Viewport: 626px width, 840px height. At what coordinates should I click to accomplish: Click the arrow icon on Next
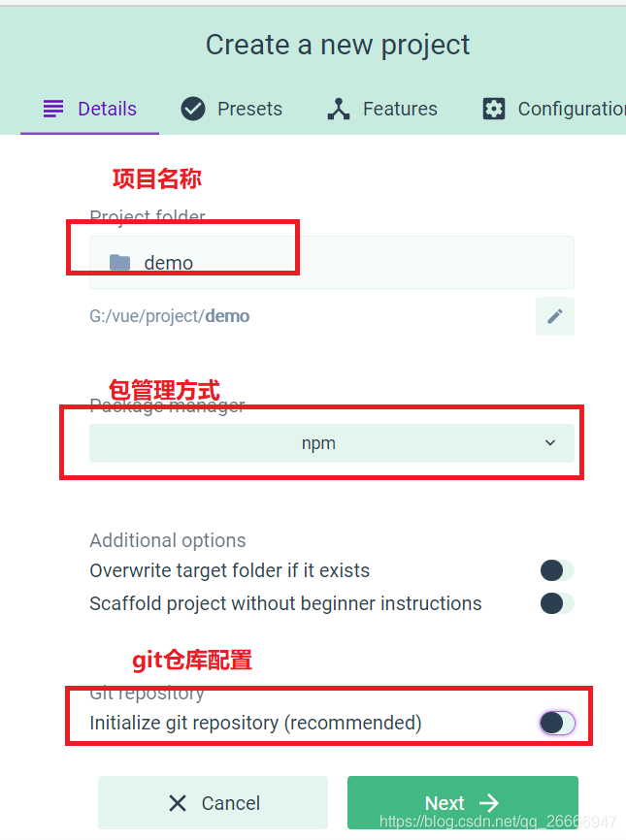pos(489,802)
